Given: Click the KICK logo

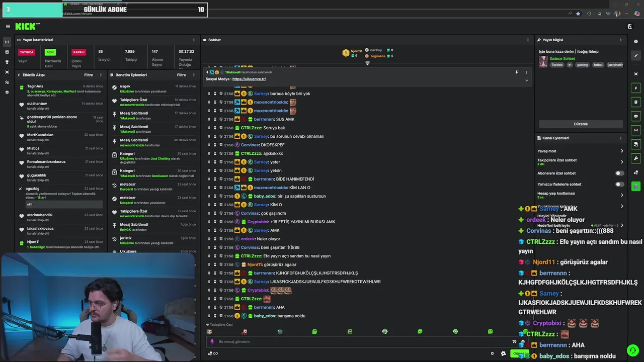Looking at the screenshot, I should click(26, 27).
